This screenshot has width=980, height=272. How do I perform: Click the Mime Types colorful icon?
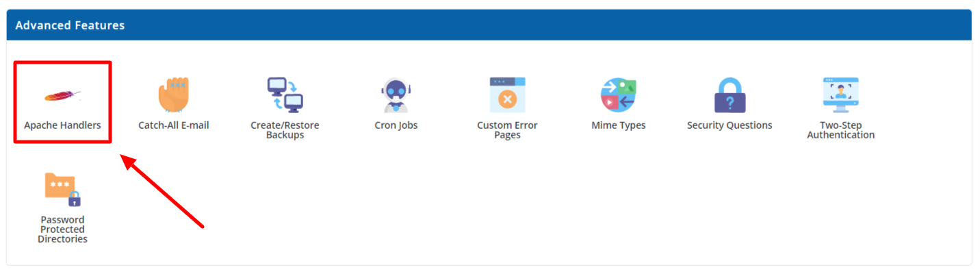coord(619,95)
